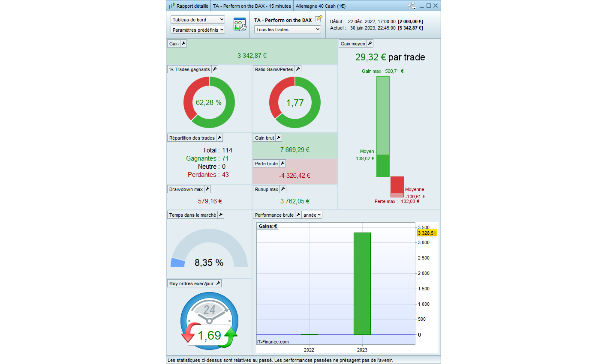Click the Répartition des trades label button
The height and width of the screenshot is (364, 607).
point(192,138)
